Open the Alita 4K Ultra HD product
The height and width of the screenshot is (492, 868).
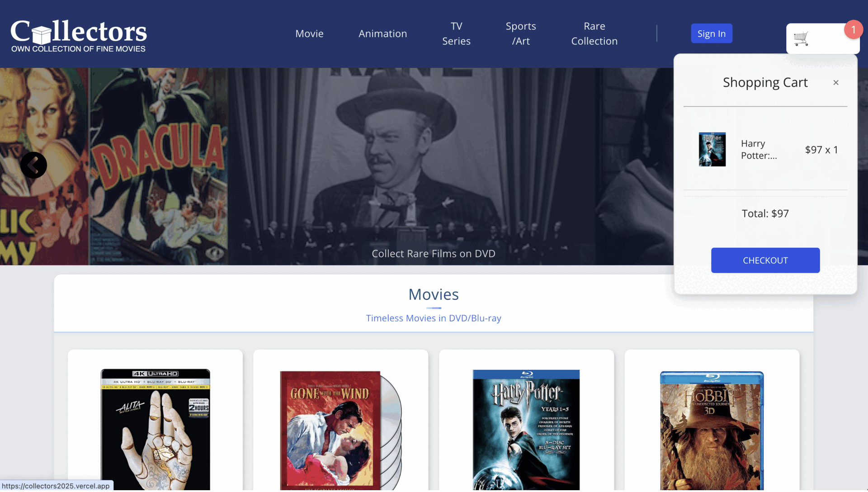155,430
